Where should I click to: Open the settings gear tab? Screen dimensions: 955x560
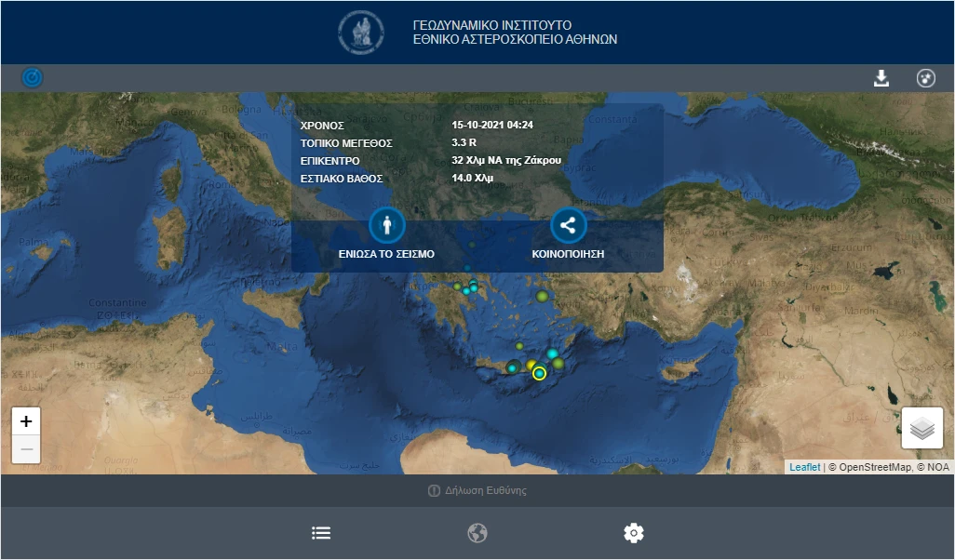pos(634,533)
